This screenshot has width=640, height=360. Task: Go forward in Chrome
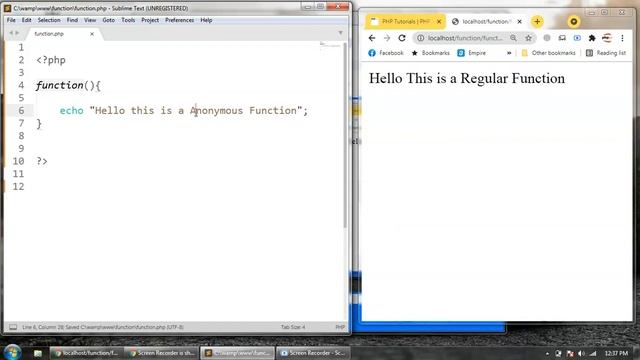tap(387, 38)
